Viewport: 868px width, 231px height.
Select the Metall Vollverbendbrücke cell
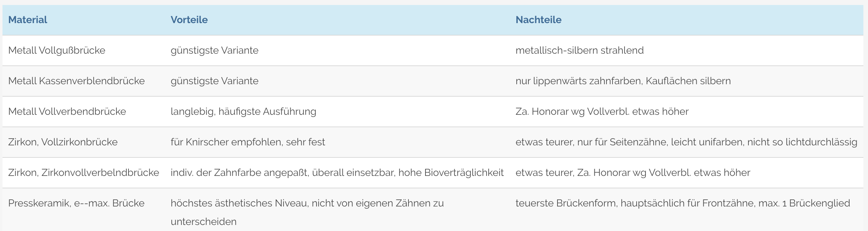click(x=67, y=112)
